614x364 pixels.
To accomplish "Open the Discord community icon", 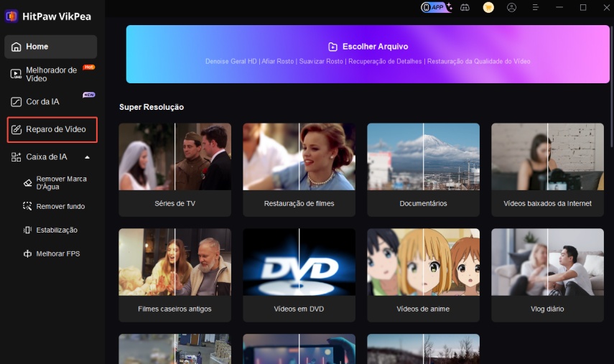I will coord(465,7).
